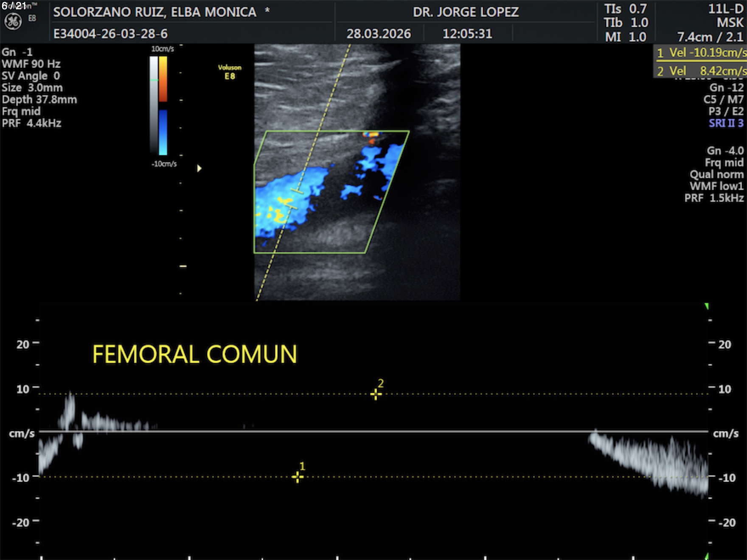Image resolution: width=747 pixels, height=560 pixels.
Task: Click the focus position triangle marker
Action: point(199,168)
